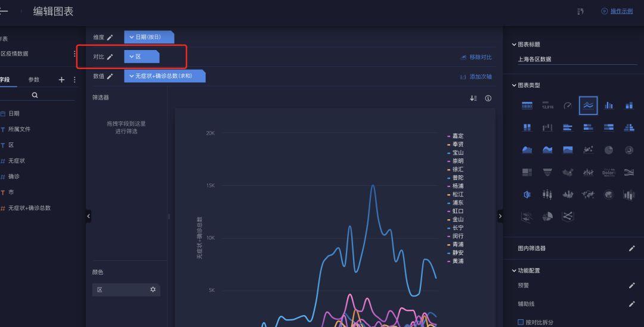Edit the 对比 row with its pencil
Viewport: 644px width, 327px height.
[110, 57]
